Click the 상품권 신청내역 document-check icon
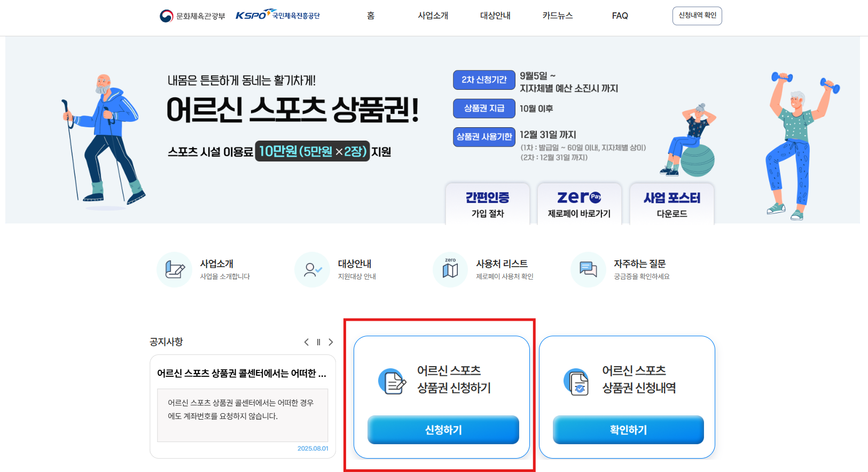Image resolution: width=868 pixels, height=472 pixels. pyautogui.click(x=576, y=382)
